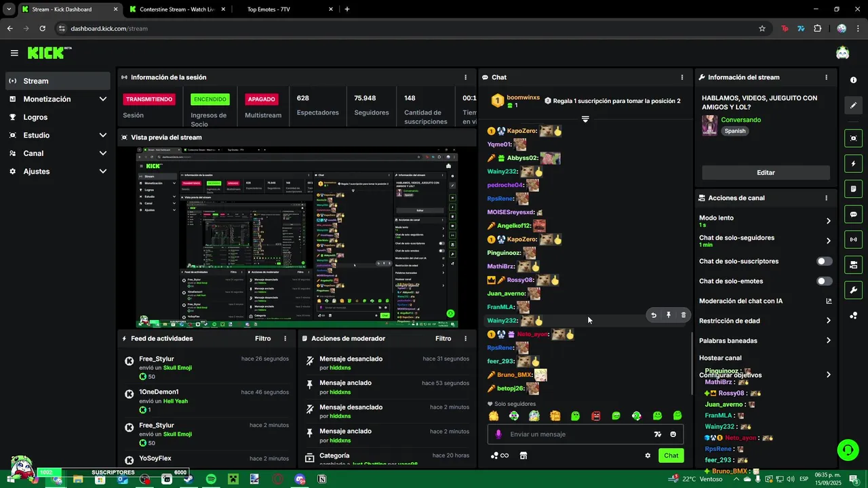868x488 pixels.
Task: Undo action on hovered Wainy232 message
Action: pyautogui.click(x=654, y=315)
